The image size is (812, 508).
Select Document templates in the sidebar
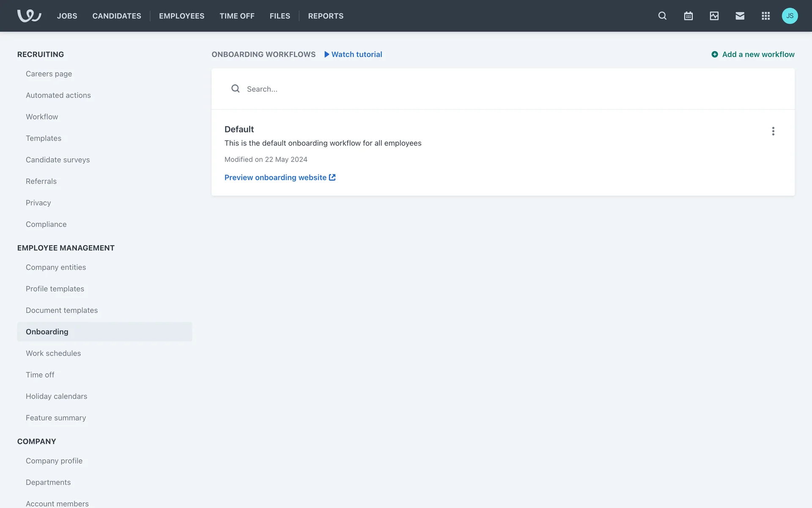click(62, 310)
